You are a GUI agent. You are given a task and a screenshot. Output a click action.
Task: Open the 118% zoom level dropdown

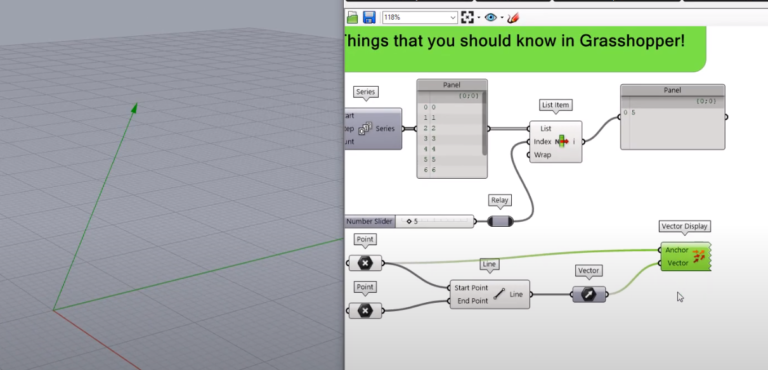(x=420, y=18)
